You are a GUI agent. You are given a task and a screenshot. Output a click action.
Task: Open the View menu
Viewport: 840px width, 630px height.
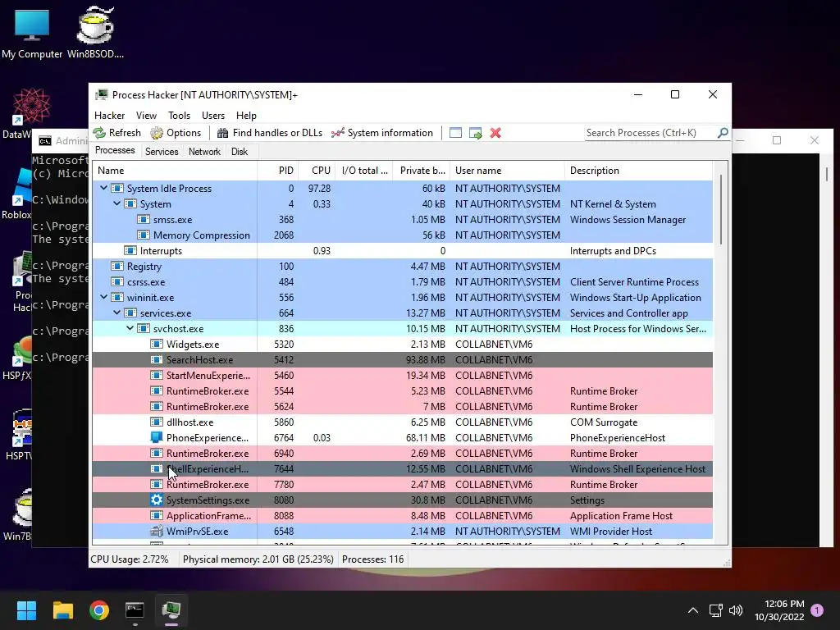point(146,115)
